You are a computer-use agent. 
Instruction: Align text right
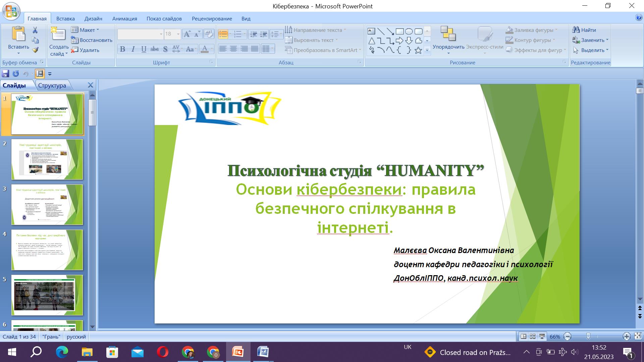[x=244, y=49]
